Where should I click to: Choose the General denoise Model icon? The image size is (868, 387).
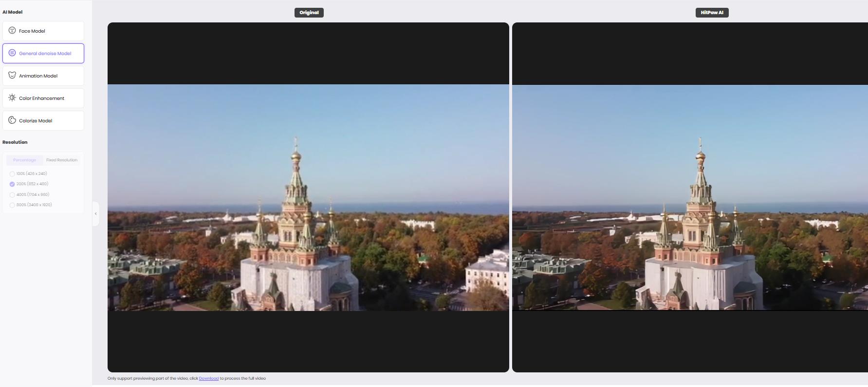tap(12, 53)
